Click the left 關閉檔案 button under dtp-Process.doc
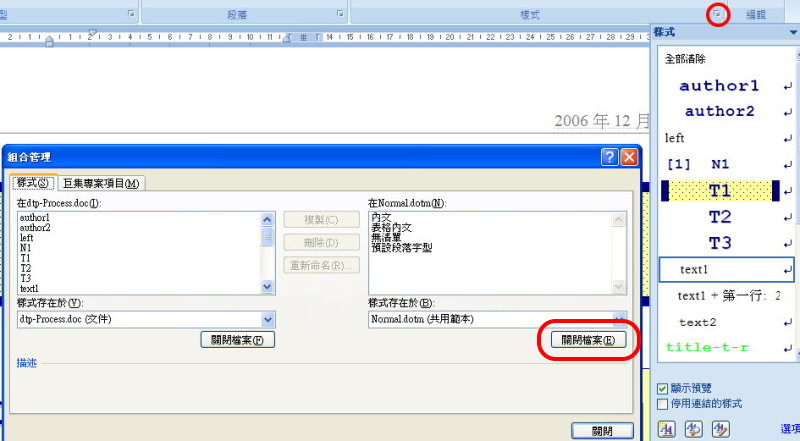This screenshot has width=800, height=441. point(238,340)
